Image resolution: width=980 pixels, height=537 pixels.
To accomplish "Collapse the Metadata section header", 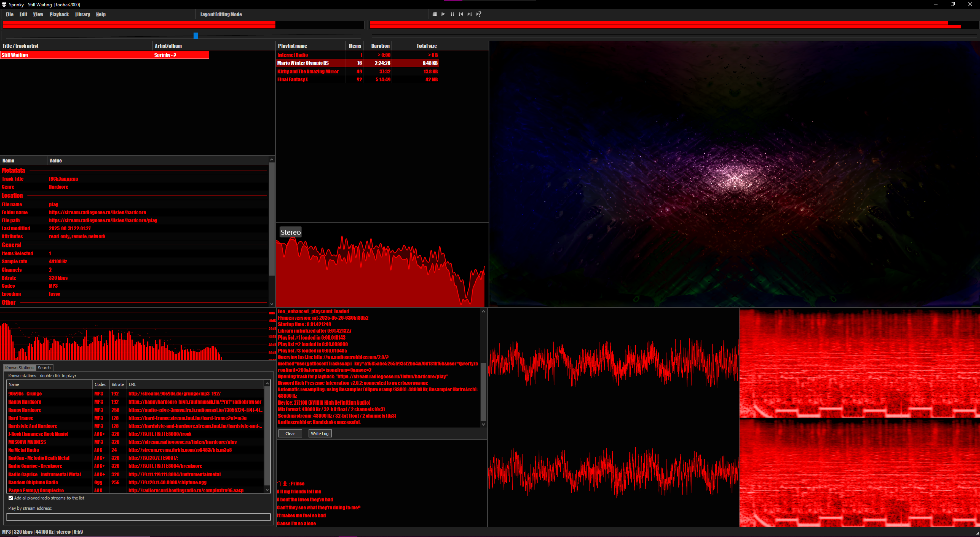I will click(x=13, y=171).
